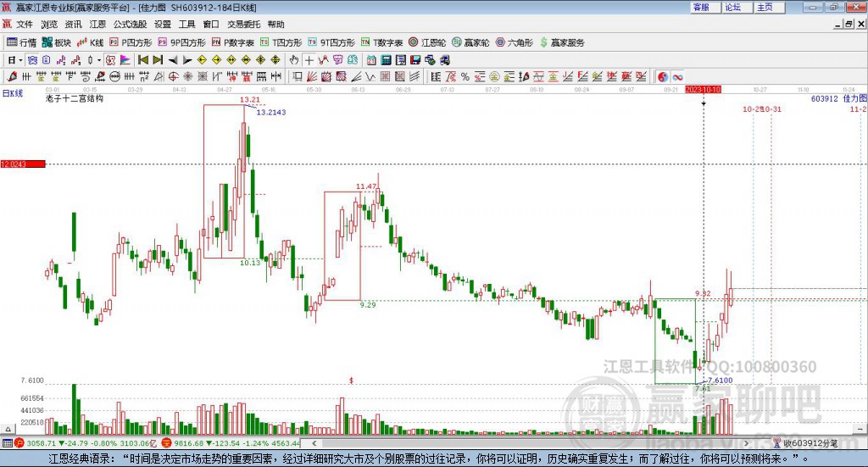Expand the candlestick style dropdown arrow
Viewport: 868px width, 467px height.
pos(99,60)
